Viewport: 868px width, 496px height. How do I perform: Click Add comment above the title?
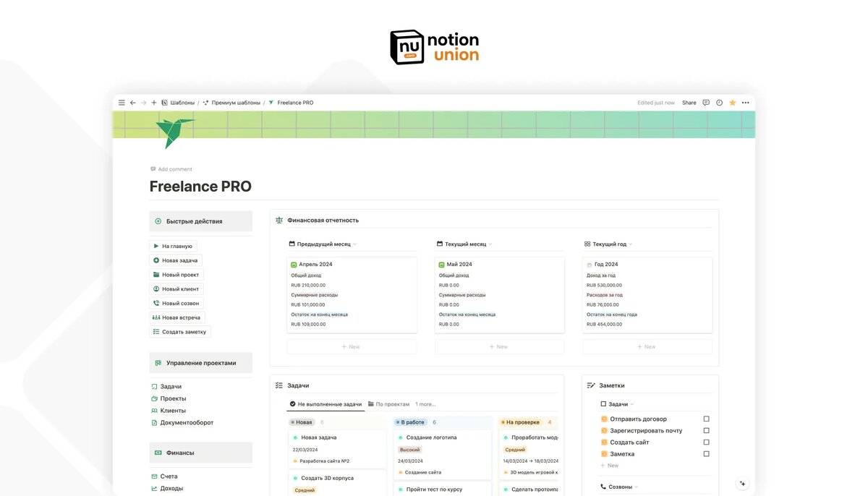(171, 169)
